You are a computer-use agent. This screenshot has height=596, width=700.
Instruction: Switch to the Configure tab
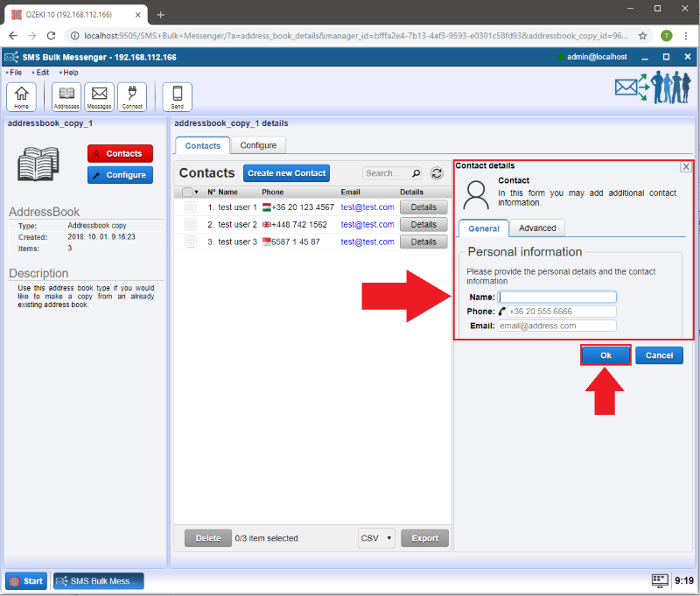pyautogui.click(x=258, y=145)
